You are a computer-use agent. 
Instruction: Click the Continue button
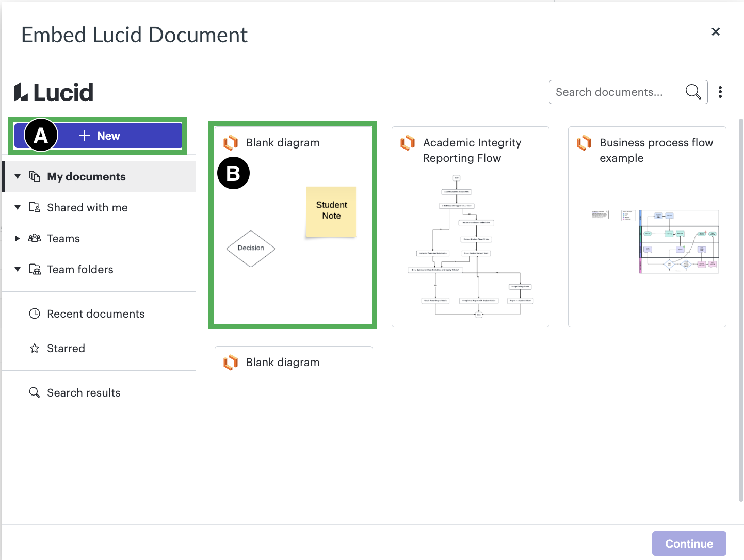coord(689,543)
